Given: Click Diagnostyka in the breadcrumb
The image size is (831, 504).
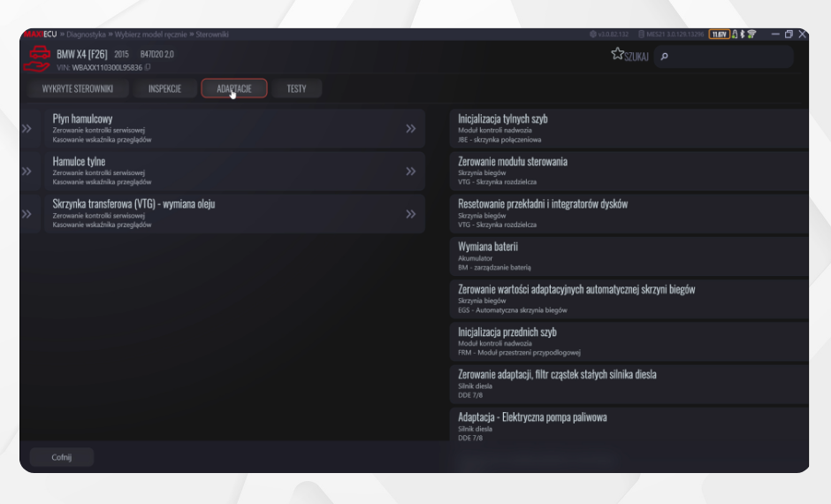Looking at the screenshot, I should click(x=86, y=34).
